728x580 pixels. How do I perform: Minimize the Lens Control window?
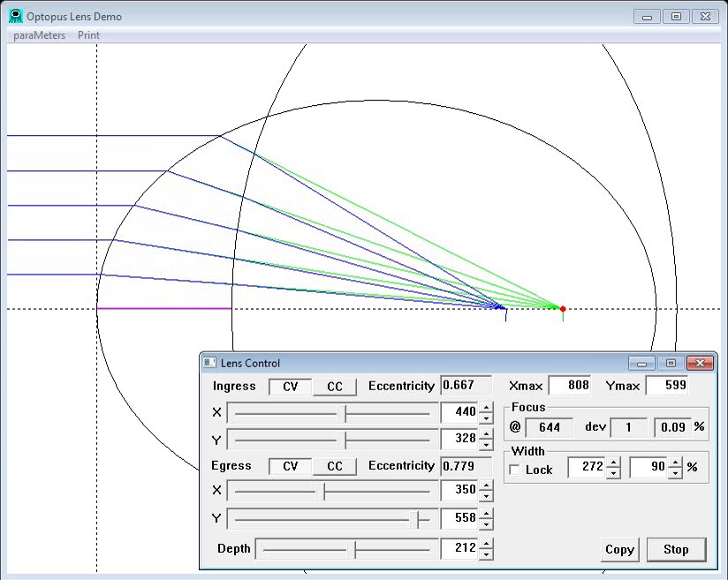tap(641, 364)
